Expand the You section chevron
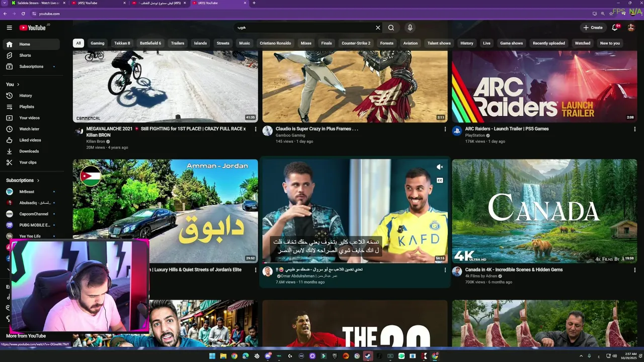 [x=18, y=84]
